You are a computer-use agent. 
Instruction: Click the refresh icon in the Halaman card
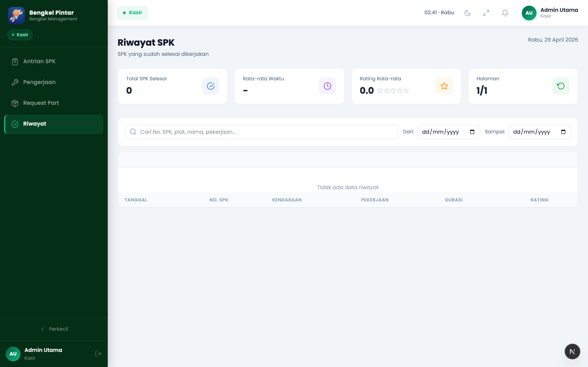click(561, 86)
